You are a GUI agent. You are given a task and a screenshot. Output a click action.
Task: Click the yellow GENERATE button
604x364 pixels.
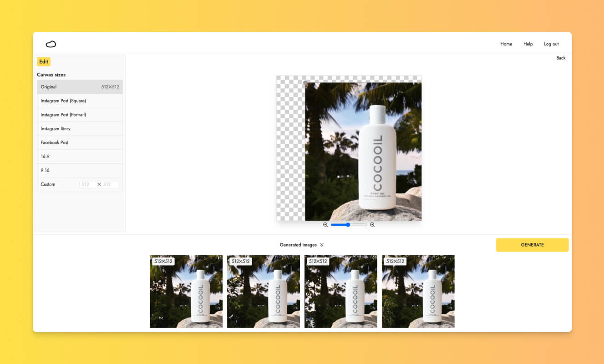point(532,245)
